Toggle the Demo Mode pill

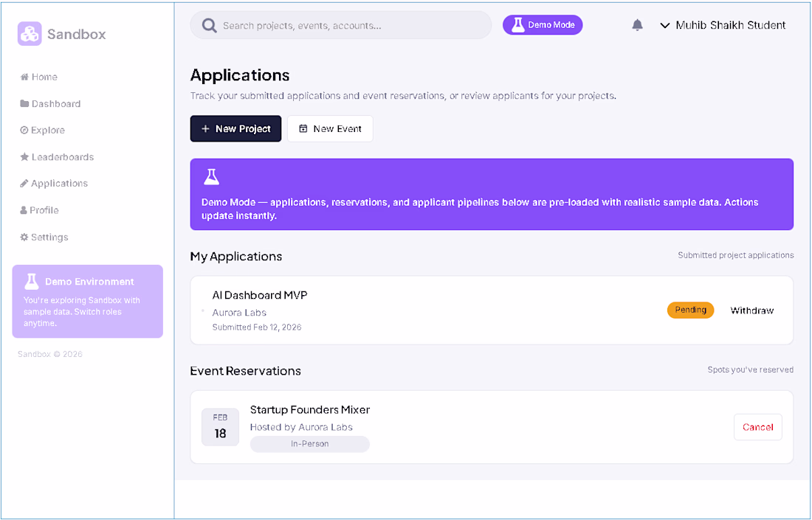click(x=543, y=25)
